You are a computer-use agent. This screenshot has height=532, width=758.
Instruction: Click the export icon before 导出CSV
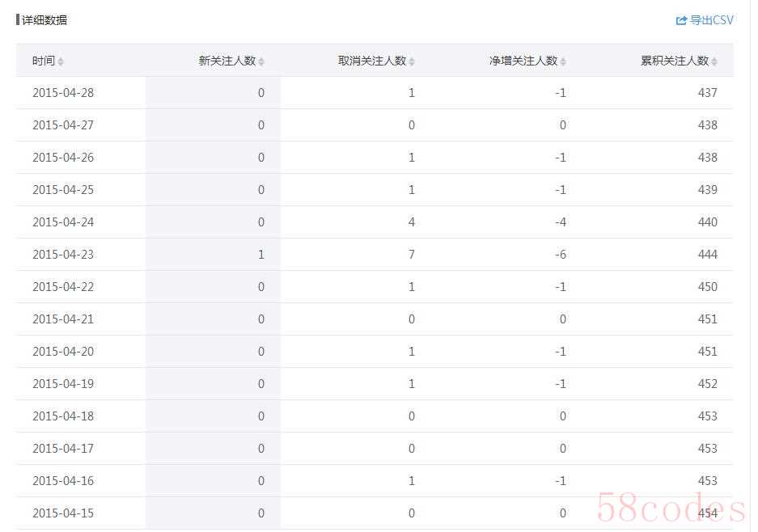coord(681,20)
